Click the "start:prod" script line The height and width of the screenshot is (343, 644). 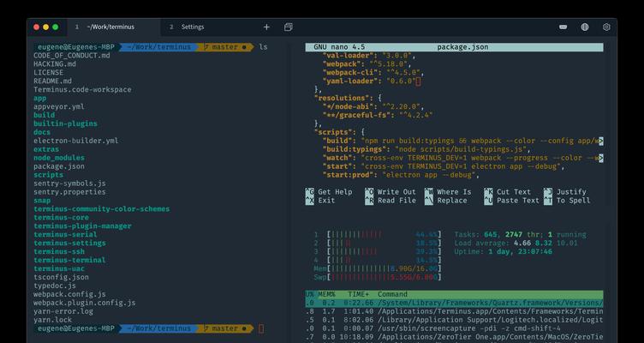[x=401, y=175]
